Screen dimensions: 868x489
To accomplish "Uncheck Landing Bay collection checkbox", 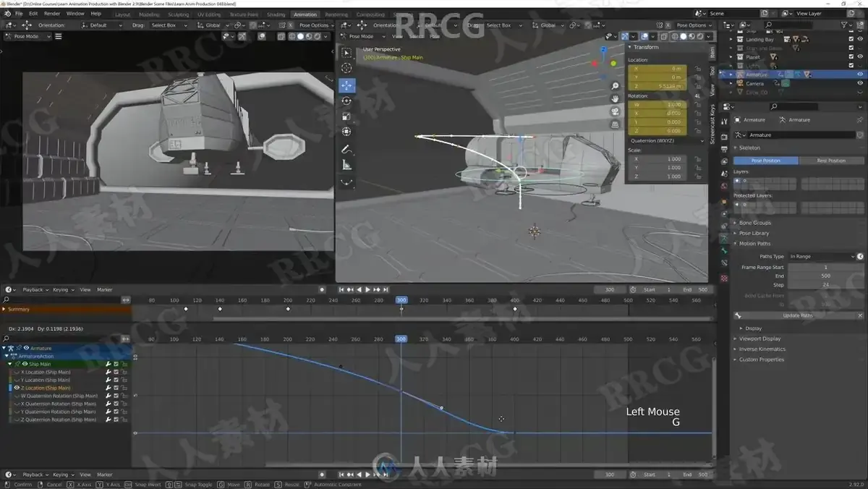I will (x=851, y=39).
